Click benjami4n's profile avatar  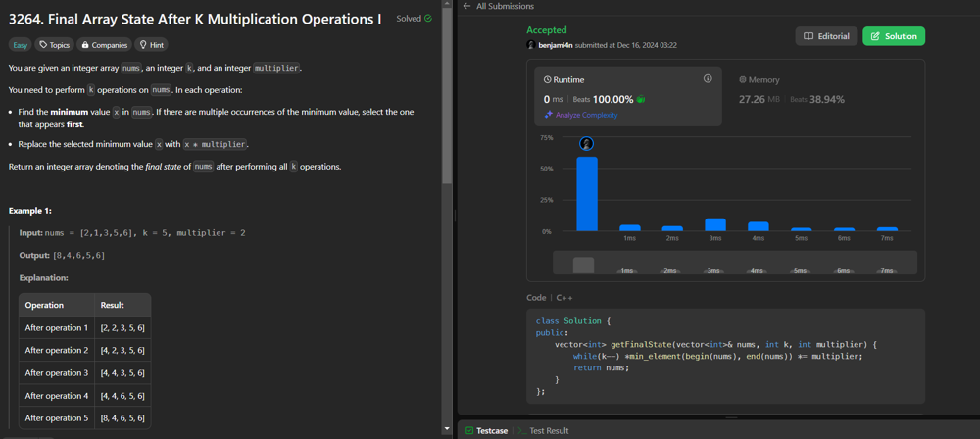point(531,45)
